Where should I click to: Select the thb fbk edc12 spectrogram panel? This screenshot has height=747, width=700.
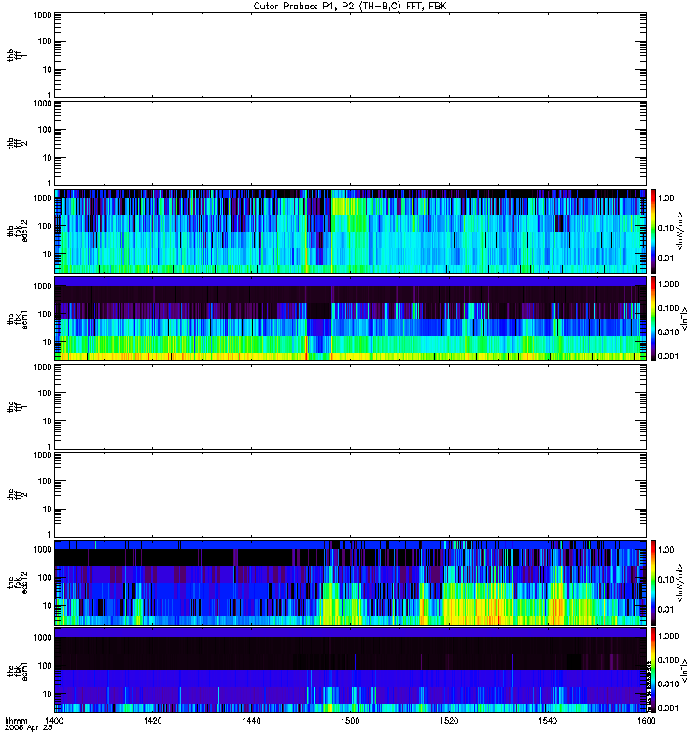click(x=350, y=231)
